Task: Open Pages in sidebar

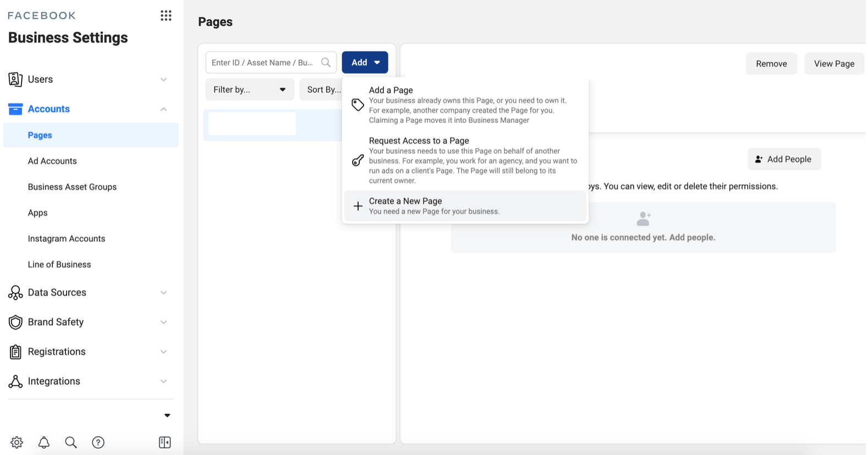Action: pos(91,135)
